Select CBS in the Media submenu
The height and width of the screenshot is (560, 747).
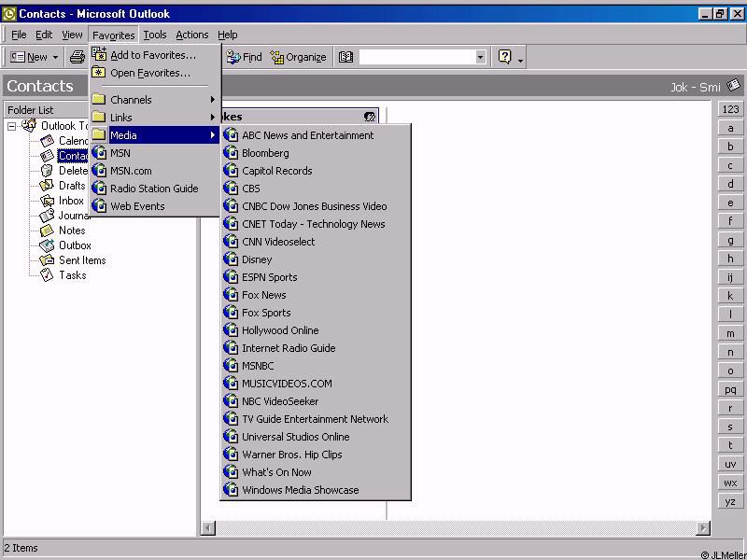coord(316,189)
